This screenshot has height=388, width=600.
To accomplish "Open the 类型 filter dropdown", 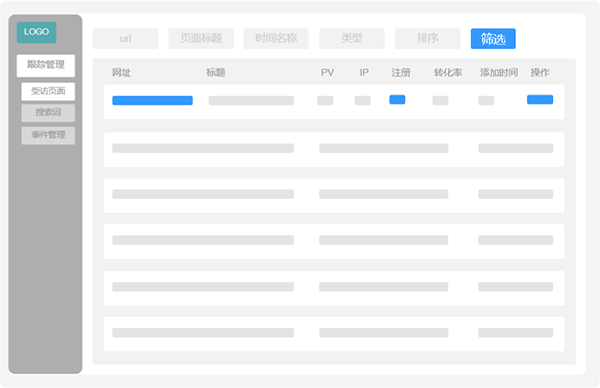I will [352, 39].
